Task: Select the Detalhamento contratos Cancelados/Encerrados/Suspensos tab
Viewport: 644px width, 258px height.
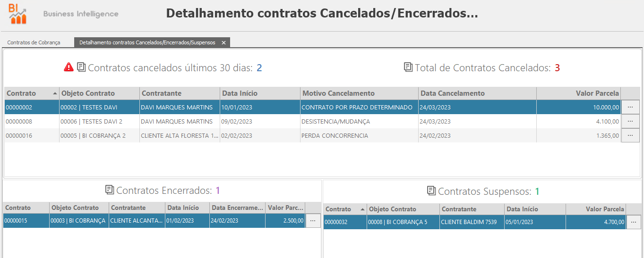Action: pos(147,42)
